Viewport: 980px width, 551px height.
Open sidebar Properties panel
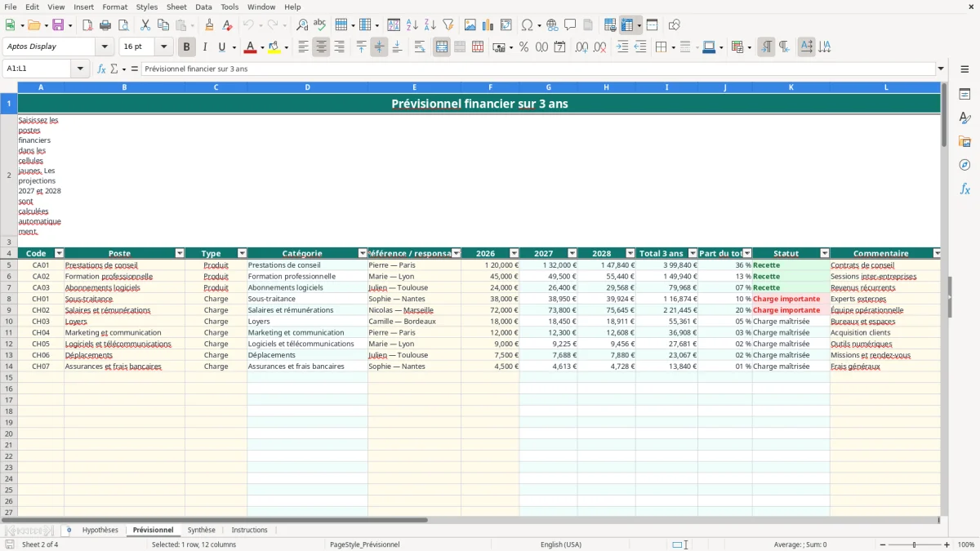(964, 94)
